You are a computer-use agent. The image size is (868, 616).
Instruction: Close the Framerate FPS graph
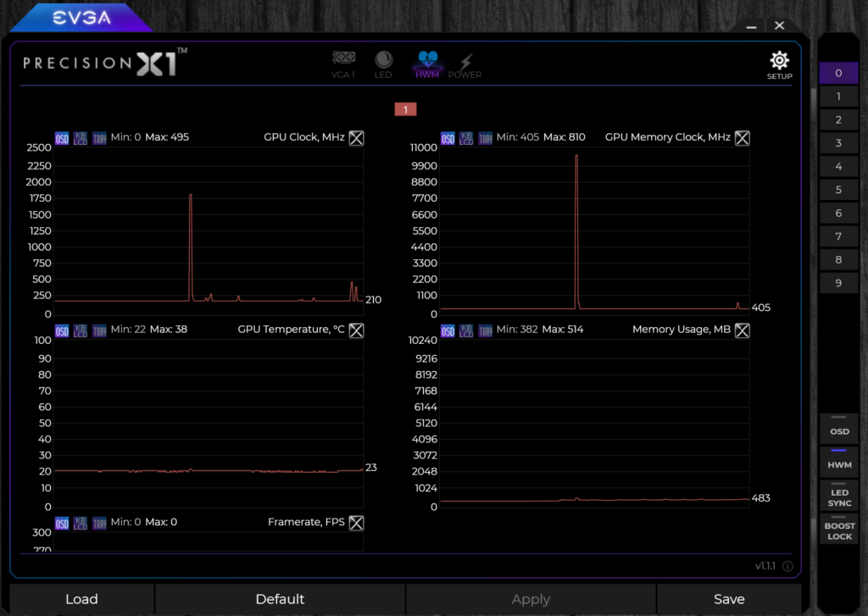[356, 522]
